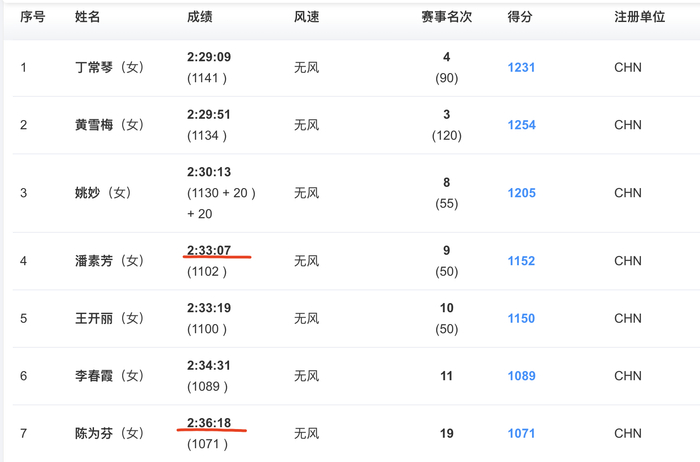700x462 pixels.
Task: Open score link 1152
Action: (521, 261)
